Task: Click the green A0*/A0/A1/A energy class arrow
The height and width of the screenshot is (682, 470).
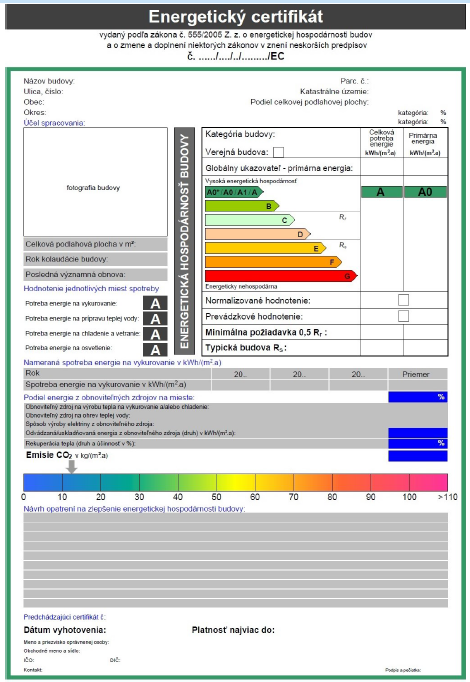Action: 234,192
